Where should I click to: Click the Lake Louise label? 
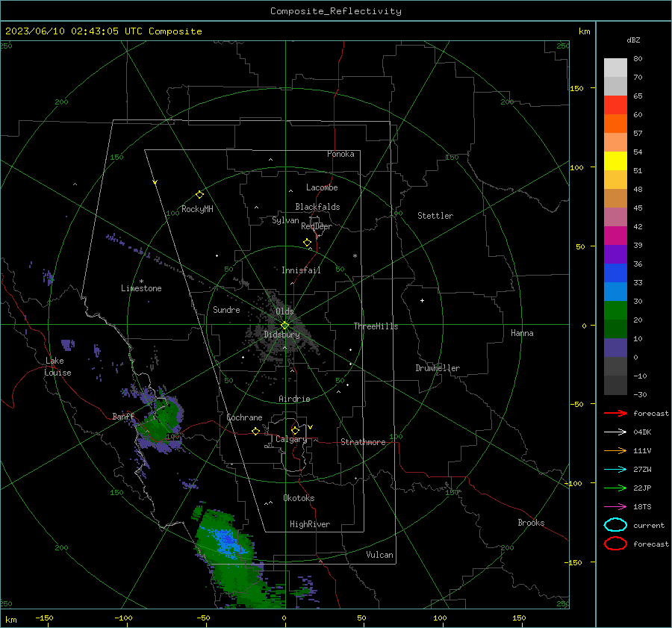57,367
